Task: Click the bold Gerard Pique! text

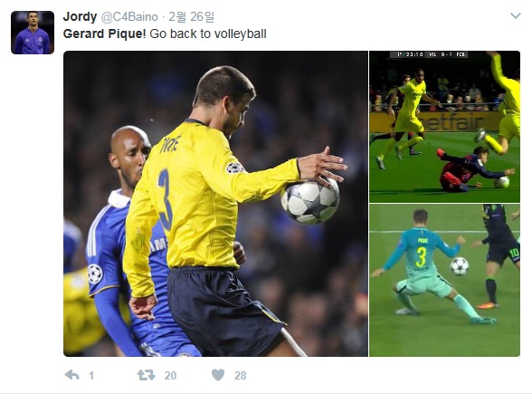Action: pyautogui.click(x=104, y=34)
